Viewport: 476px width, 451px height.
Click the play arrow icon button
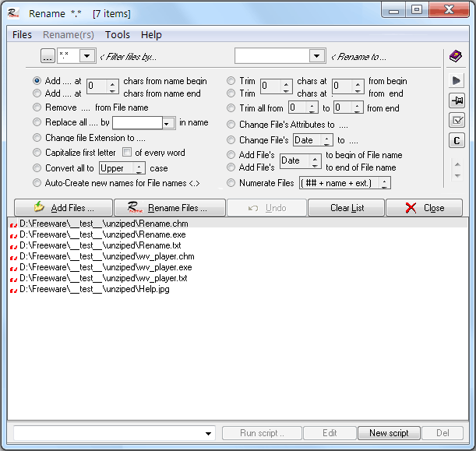pos(457,80)
